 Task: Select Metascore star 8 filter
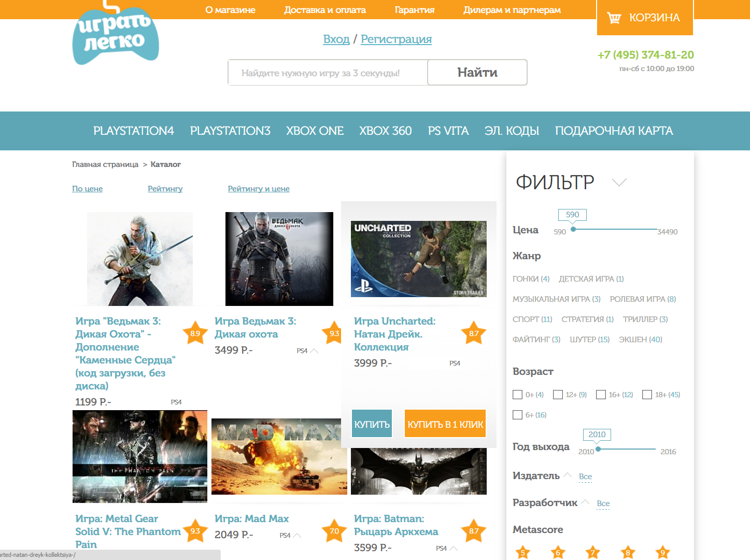[628, 553]
